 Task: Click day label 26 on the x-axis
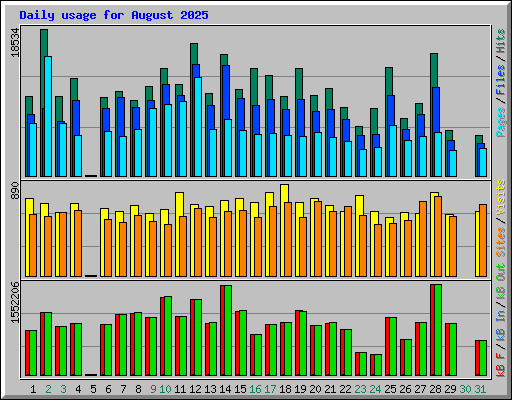click(405, 389)
